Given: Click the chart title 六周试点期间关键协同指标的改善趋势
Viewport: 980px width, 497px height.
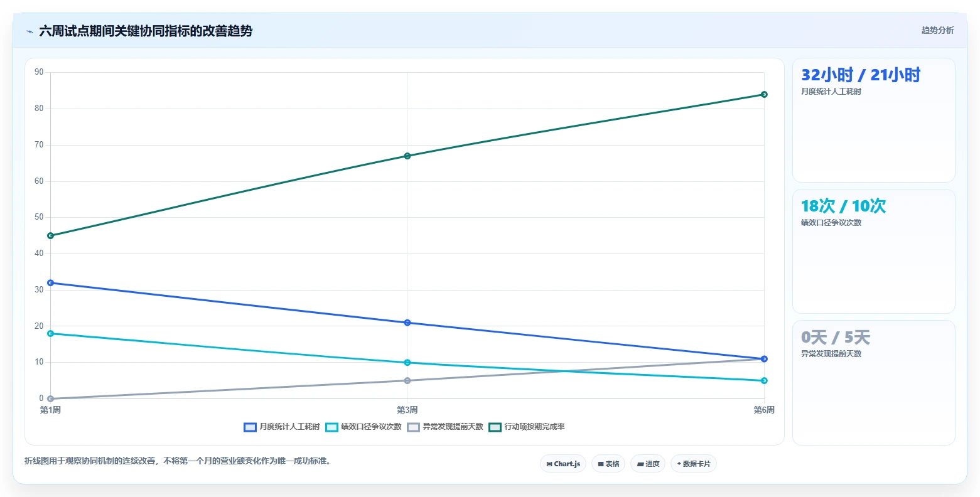Looking at the screenshot, I should click(146, 31).
